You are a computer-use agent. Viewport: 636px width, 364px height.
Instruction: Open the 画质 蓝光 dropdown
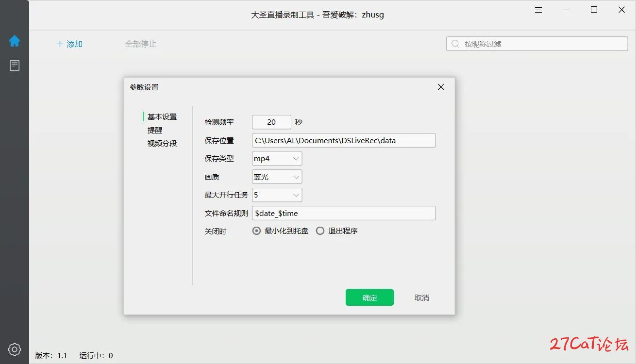pos(277,177)
